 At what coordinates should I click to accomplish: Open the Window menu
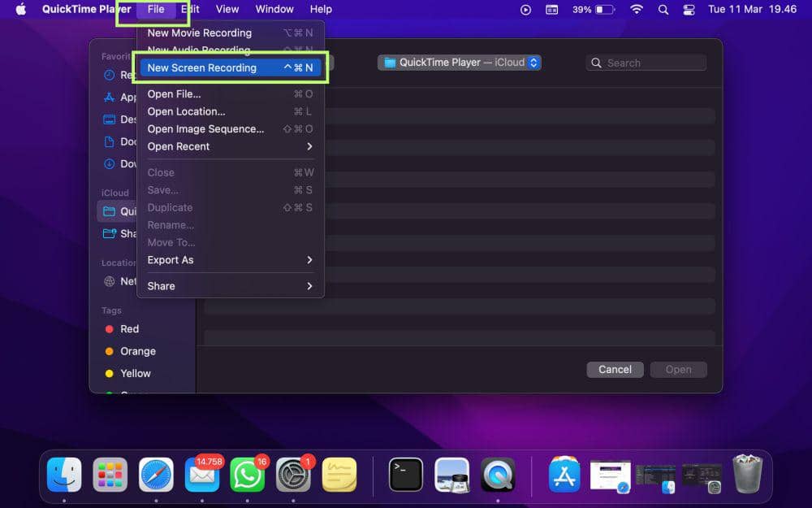point(274,9)
